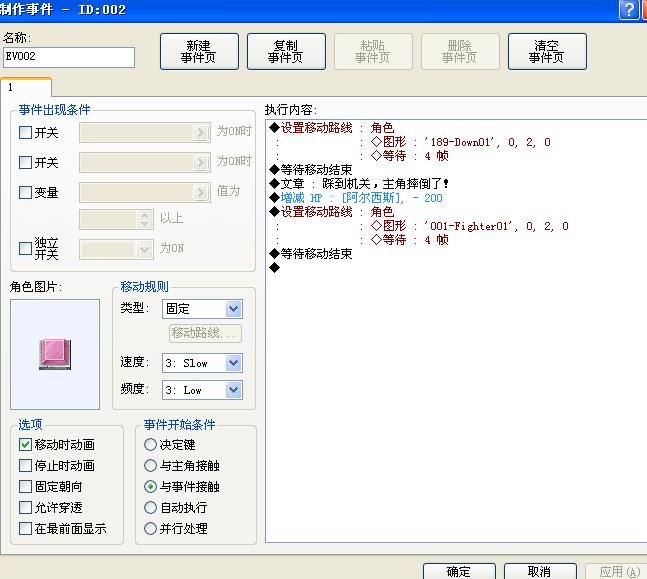This screenshot has width=647, height=579.
Task: Select the last 等待移动结束 command line
Action: (310, 254)
